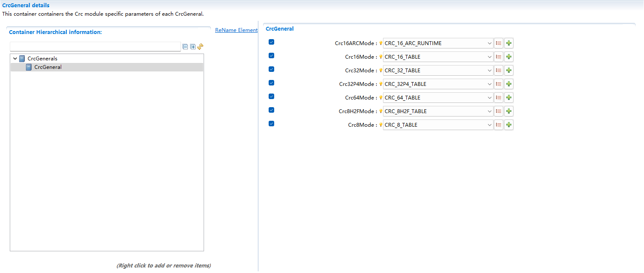
Task: Open the Crc64Mode dropdown showing CRC_64_TABLE
Action: 438,98
